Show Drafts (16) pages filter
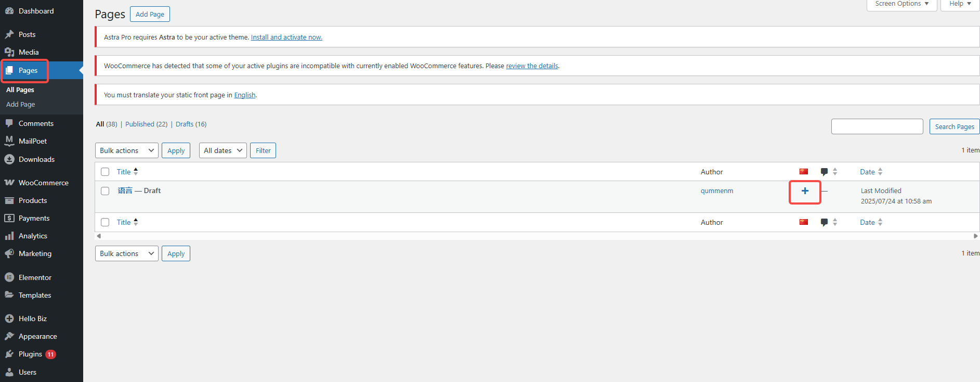The height and width of the screenshot is (382, 980). coord(191,124)
